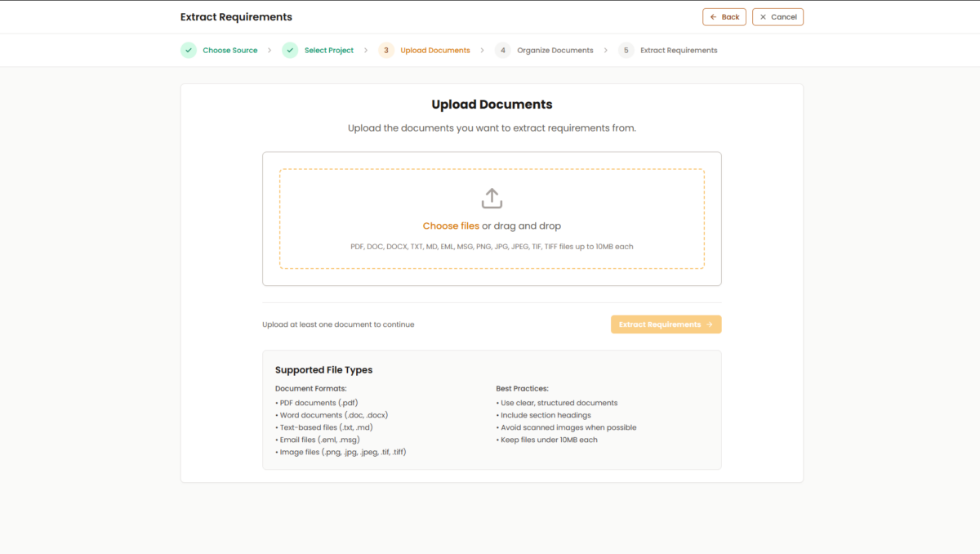Click the upload arrow icon in the drop zone
Viewport: 980px width, 554px height.
pyautogui.click(x=492, y=199)
